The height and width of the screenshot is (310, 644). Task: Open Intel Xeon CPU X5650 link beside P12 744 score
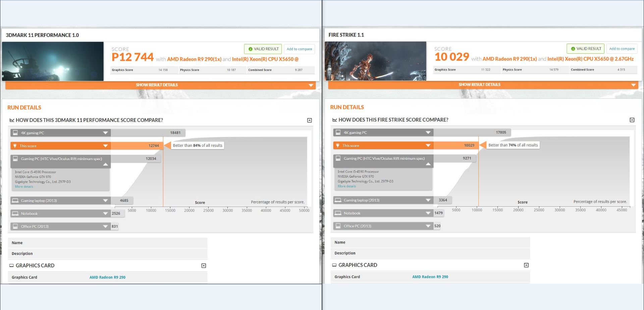tap(265, 59)
